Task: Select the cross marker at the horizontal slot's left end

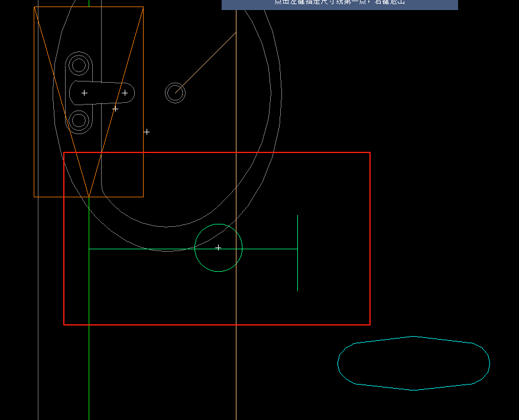Action: (x=85, y=93)
